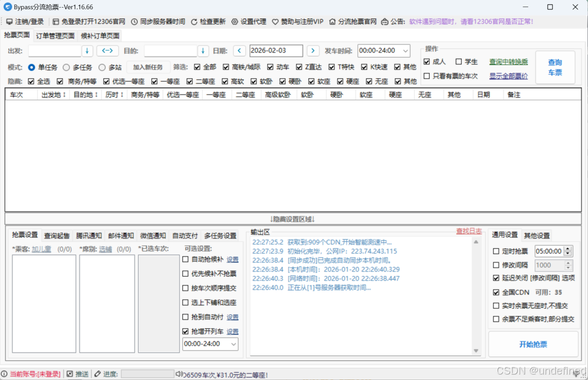The image size is (588, 380).
Task: Enable the 学生 checkbox
Action: tap(459, 62)
